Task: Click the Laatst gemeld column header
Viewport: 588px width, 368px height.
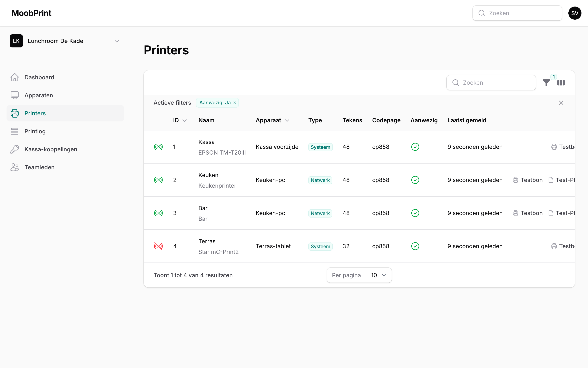Action: (467, 120)
